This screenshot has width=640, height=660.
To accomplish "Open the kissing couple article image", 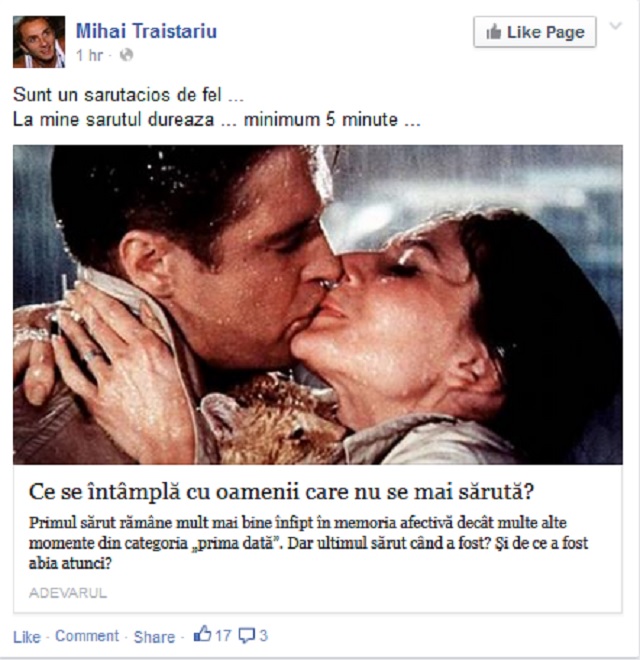I will click(x=318, y=305).
